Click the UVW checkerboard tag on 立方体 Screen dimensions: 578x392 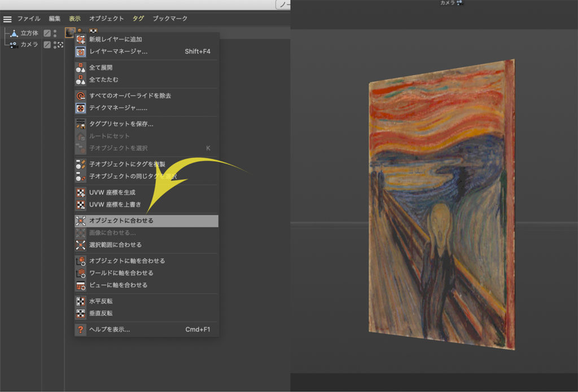tap(94, 31)
